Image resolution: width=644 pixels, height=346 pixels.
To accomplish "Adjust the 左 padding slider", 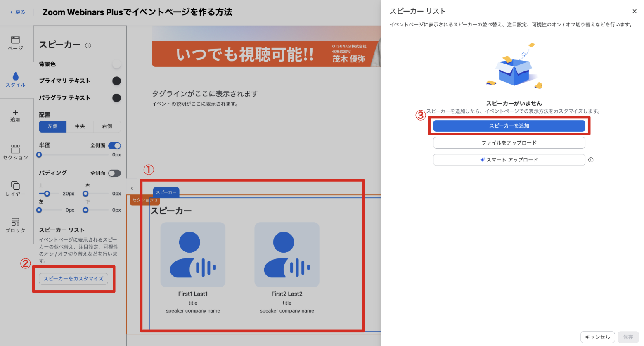I will 39,210.
